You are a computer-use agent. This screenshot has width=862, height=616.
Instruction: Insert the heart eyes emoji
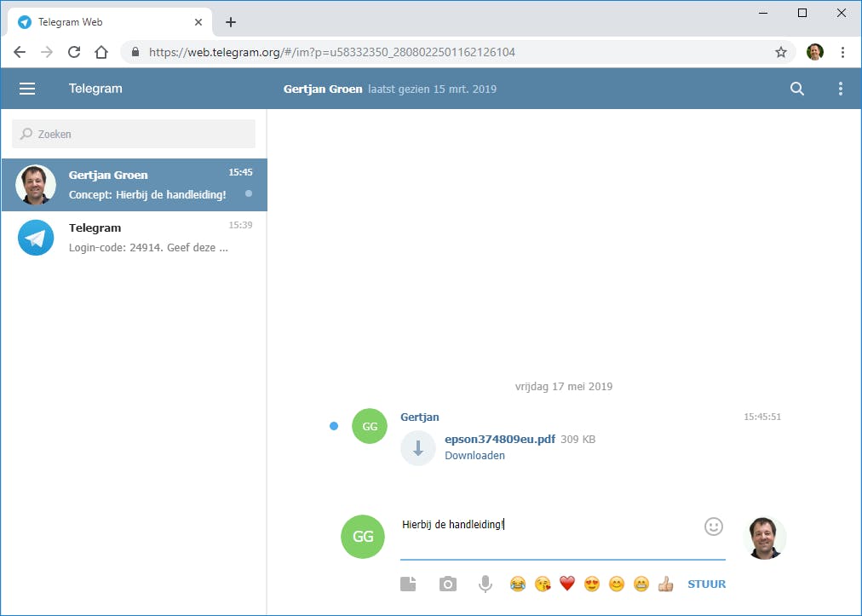tap(591, 584)
